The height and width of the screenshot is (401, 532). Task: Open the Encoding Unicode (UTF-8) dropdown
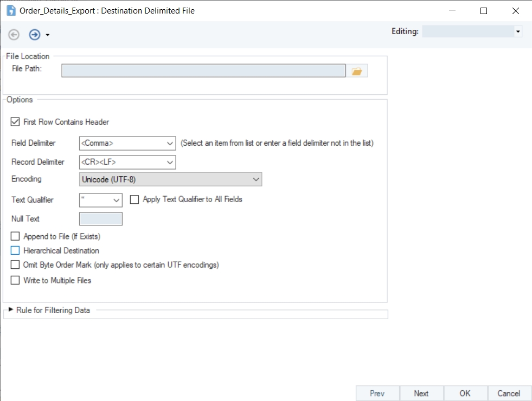[x=256, y=179]
